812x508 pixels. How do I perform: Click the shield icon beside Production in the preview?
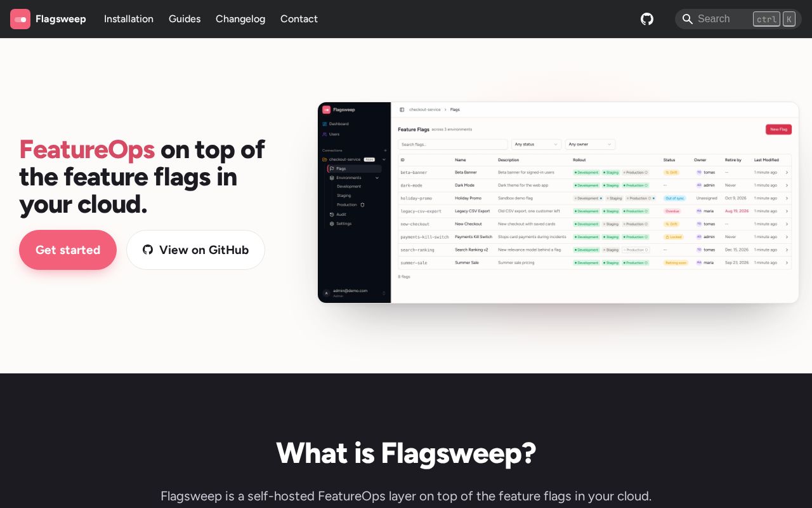[x=362, y=205]
